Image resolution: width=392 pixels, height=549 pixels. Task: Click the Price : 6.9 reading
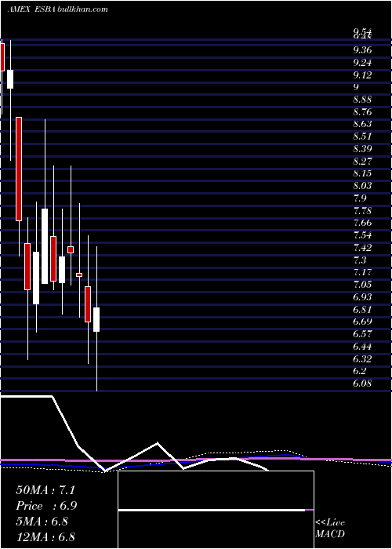tap(46, 506)
